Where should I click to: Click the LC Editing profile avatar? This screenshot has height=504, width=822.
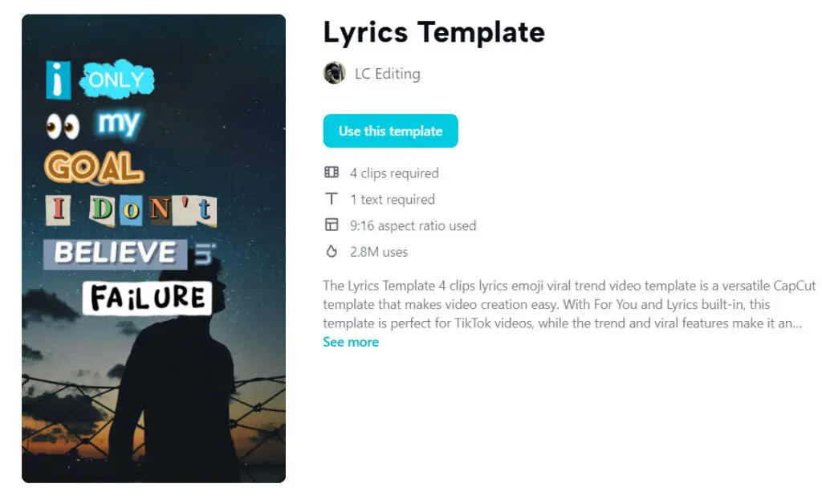click(334, 74)
